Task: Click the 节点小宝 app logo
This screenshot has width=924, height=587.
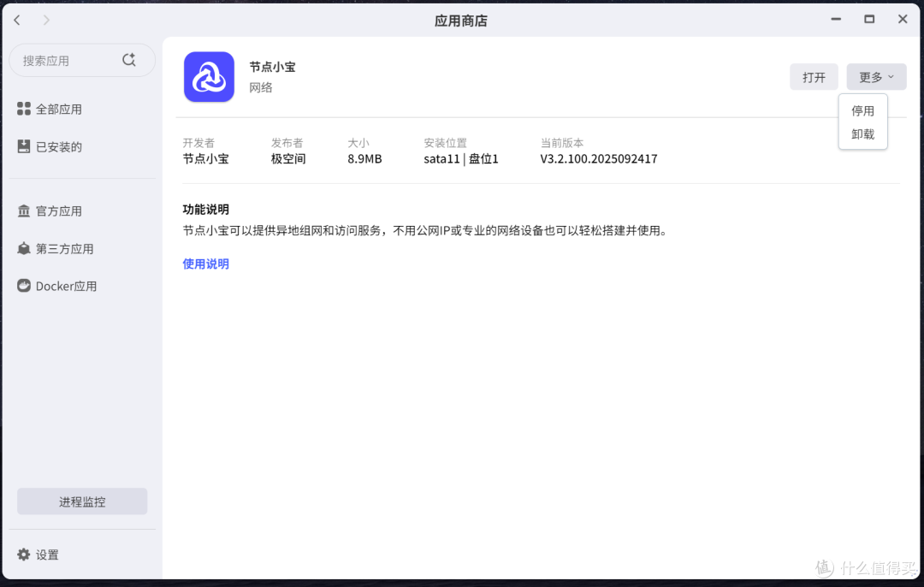Action: coord(210,77)
